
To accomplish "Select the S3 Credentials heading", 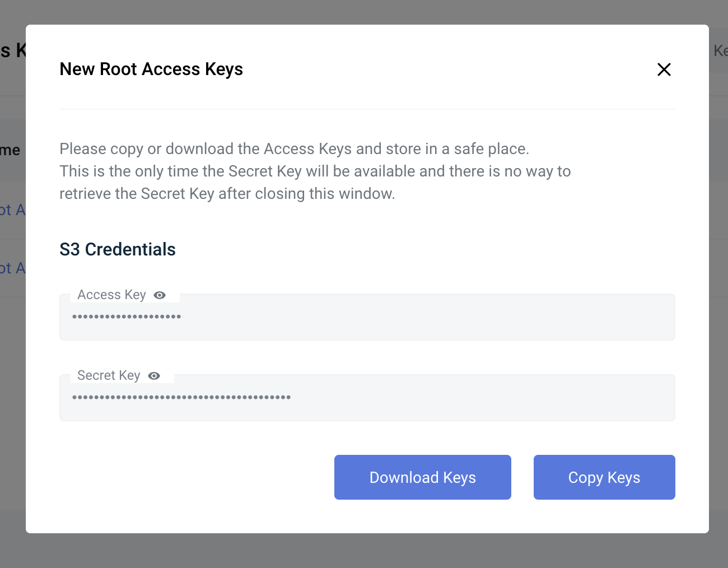I will click(x=118, y=249).
